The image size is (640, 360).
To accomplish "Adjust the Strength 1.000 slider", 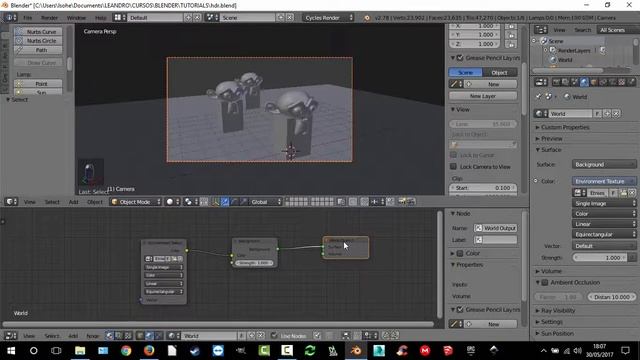I will [x=600, y=258].
